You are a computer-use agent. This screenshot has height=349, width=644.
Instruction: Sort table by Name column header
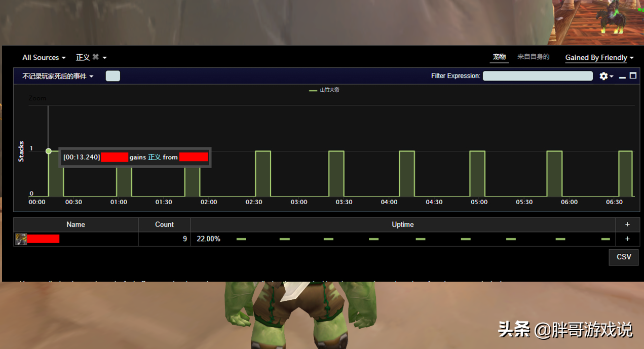(x=76, y=224)
